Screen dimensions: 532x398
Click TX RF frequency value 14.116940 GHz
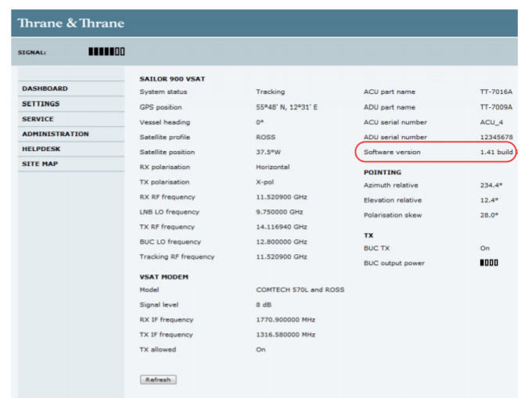pos(282,227)
